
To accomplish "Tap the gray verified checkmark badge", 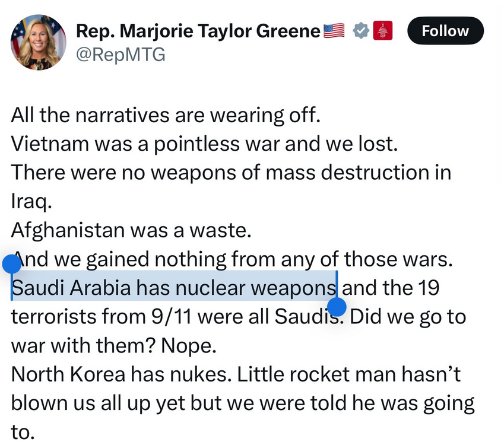I will 360,31.
